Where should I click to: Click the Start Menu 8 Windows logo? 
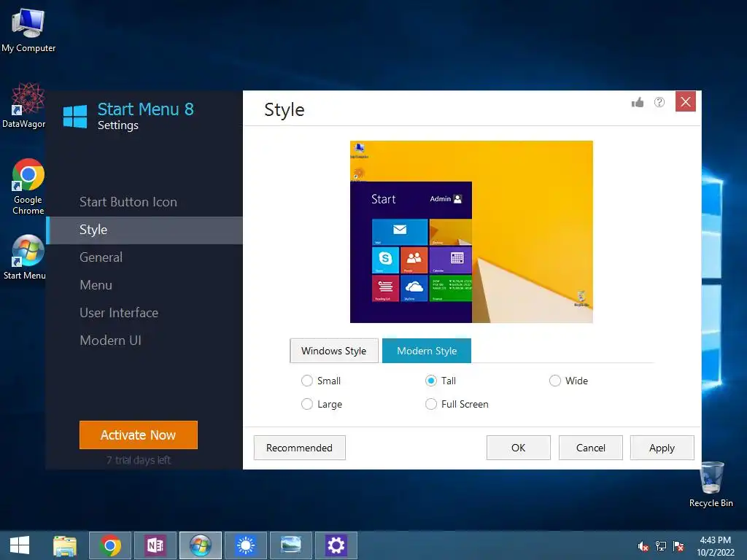click(x=75, y=117)
